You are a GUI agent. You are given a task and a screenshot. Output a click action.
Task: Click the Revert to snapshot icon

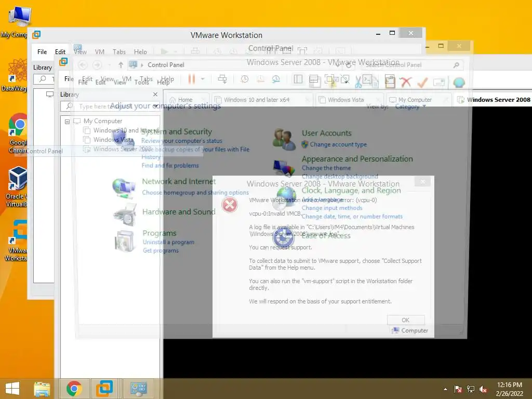260,79
